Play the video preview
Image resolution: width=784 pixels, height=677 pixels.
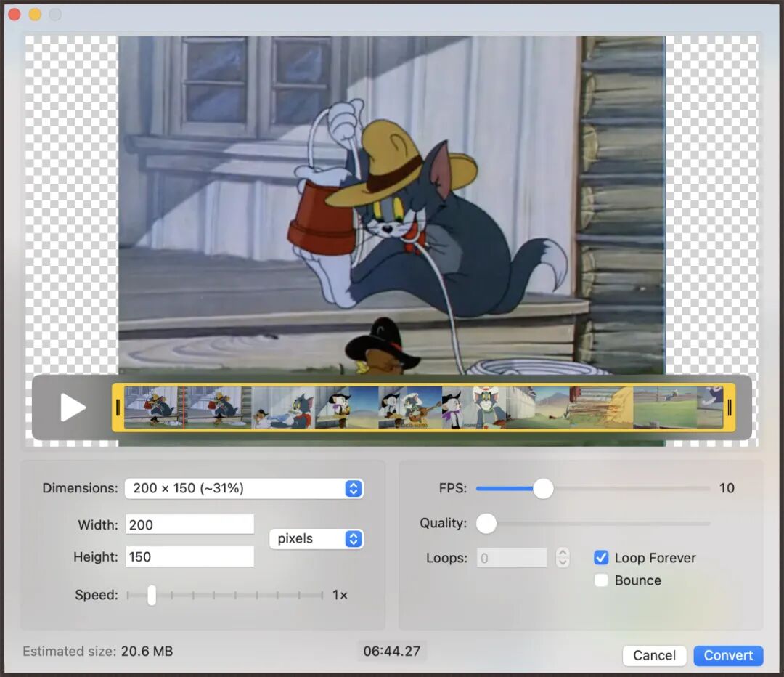73,407
